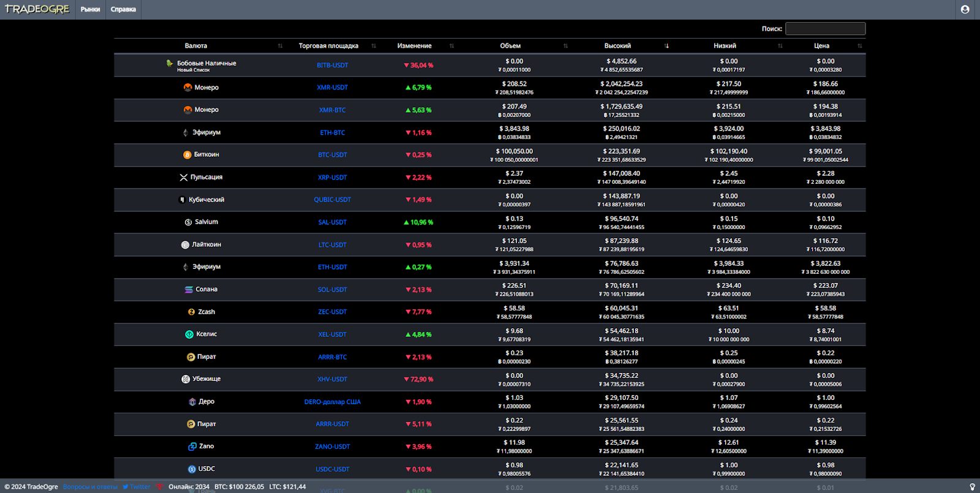Image resolution: width=980 pixels, height=493 pixels.
Task: Open the QUBIC-USDT market link
Action: pyautogui.click(x=333, y=200)
